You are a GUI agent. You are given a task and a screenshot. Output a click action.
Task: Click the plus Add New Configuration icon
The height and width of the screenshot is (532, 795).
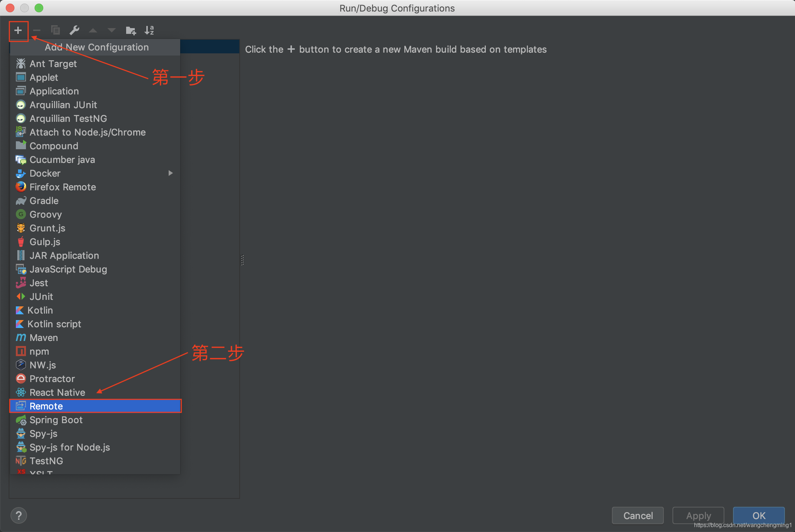18,31
